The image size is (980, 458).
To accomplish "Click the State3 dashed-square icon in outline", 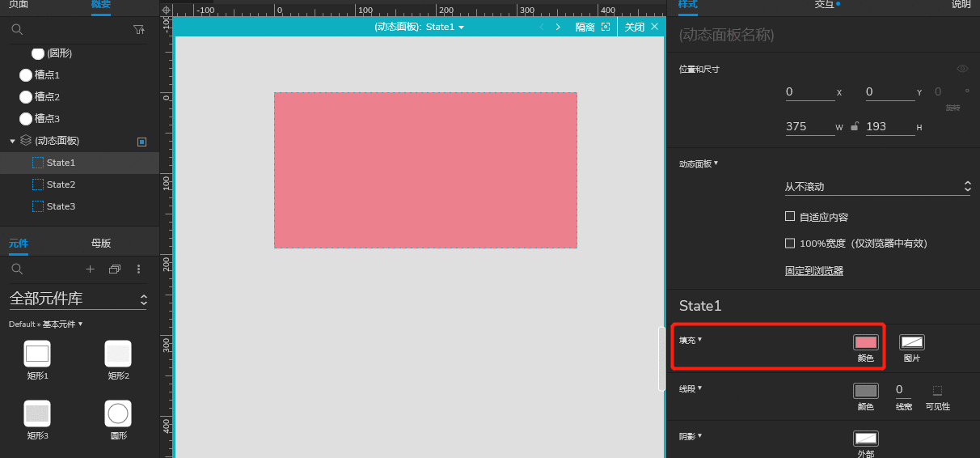I will pyautogui.click(x=38, y=206).
